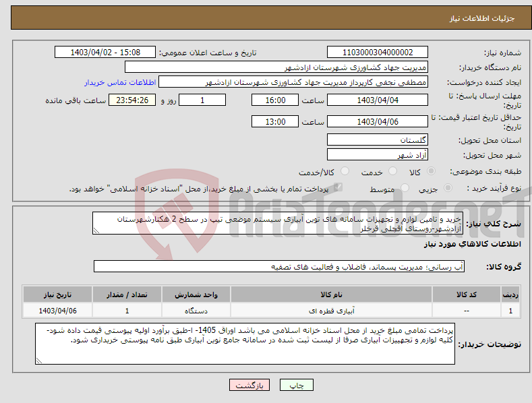
Task: Open اطلاعات تماس خریدار link
Action: pyautogui.click(x=120, y=82)
